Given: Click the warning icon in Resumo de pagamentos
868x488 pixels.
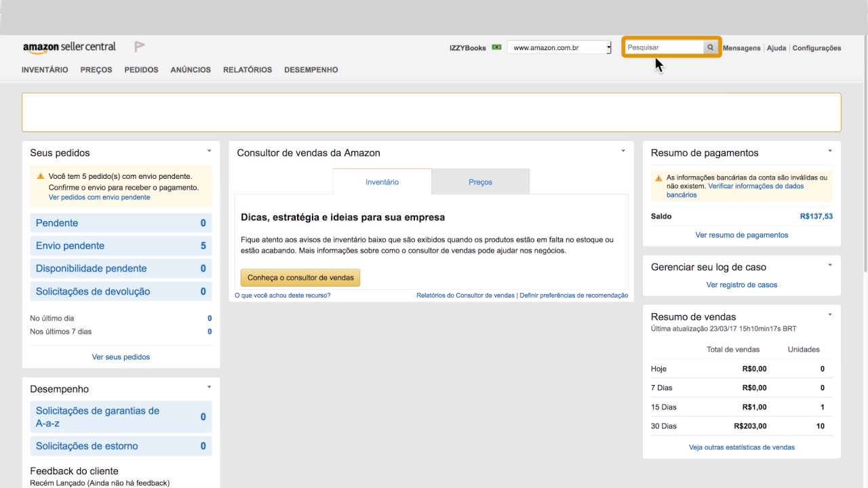Looking at the screenshot, I should click(x=658, y=178).
